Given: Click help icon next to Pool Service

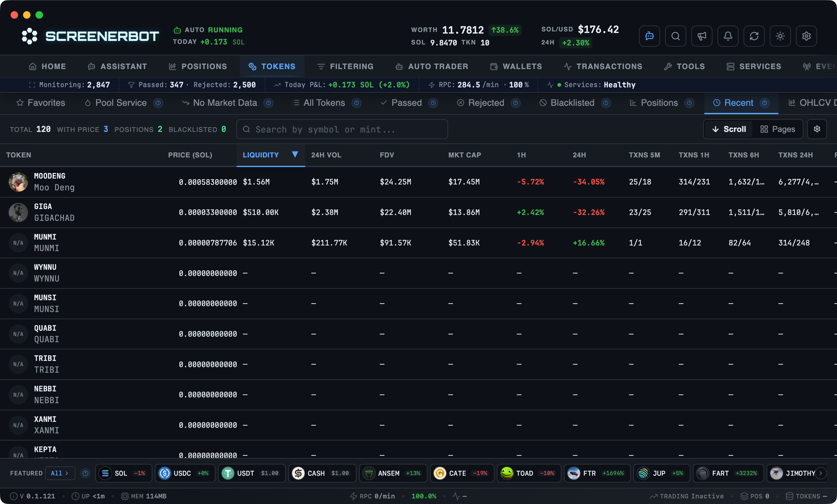Looking at the screenshot, I should click(158, 103).
